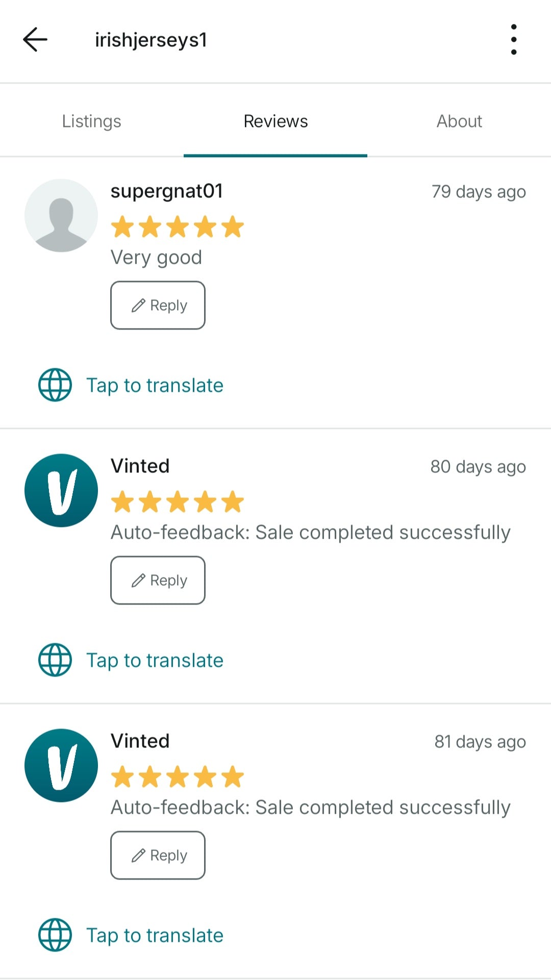The height and width of the screenshot is (980, 551).
Task: Tap the irishjerseys1 profile title
Action: point(151,40)
